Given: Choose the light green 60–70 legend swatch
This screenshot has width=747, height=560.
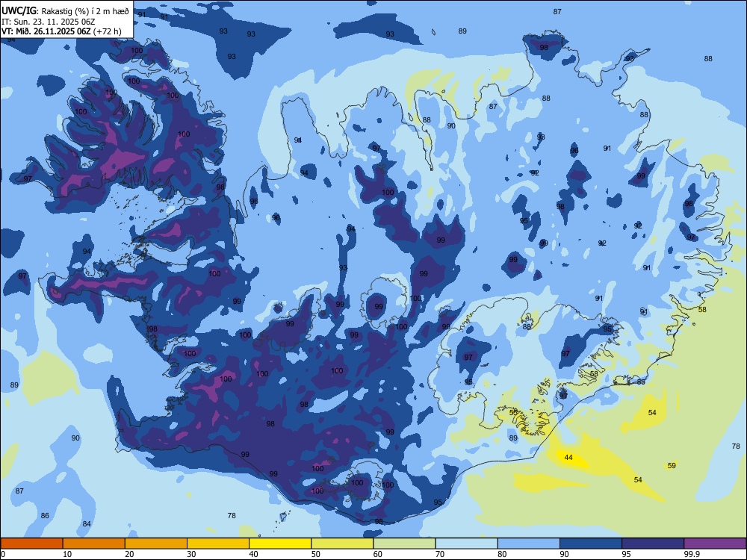Looking at the screenshot, I should click(x=404, y=544).
